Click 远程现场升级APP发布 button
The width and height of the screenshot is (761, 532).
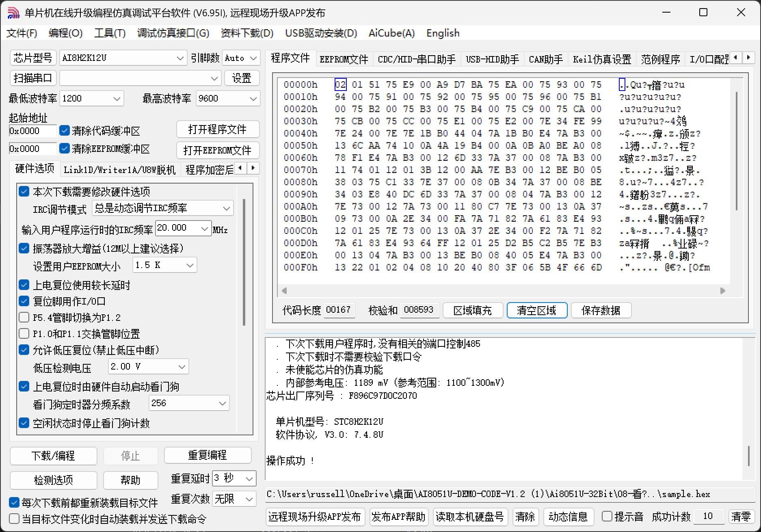tap(315, 517)
